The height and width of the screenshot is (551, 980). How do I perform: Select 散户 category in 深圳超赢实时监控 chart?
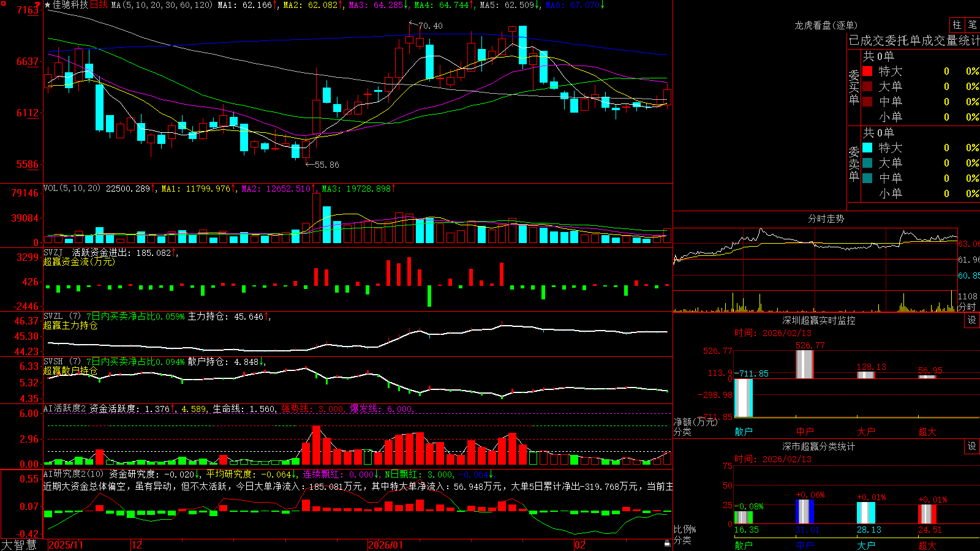(x=744, y=432)
